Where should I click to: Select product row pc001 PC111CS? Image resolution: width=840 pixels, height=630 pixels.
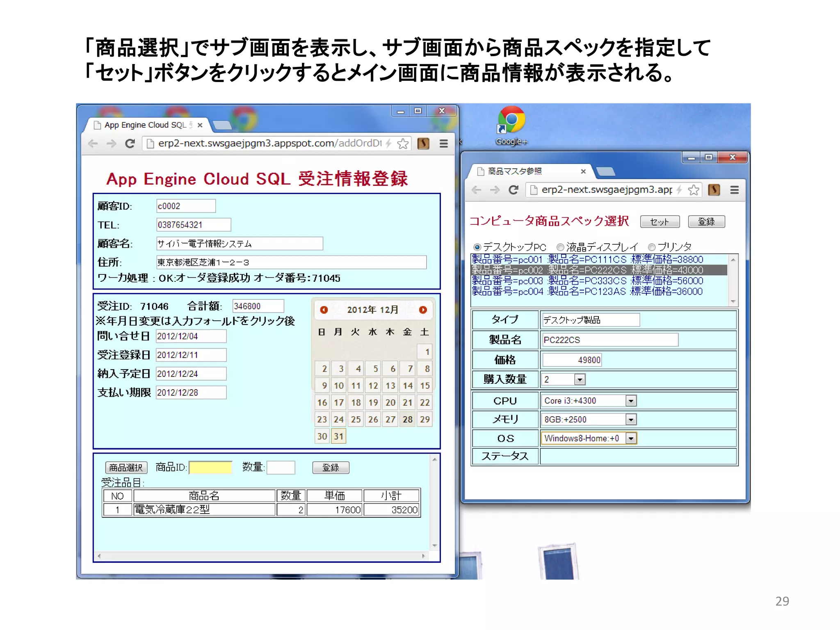coord(599,259)
